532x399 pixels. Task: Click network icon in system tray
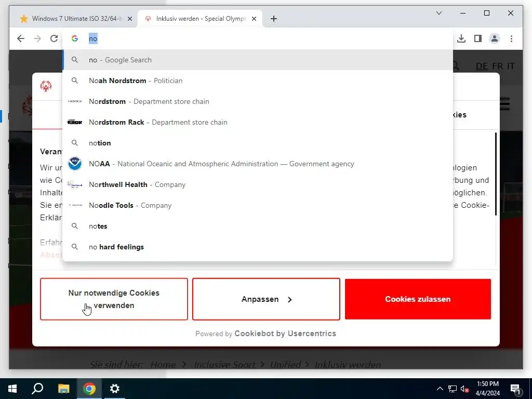tap(453, 389)
